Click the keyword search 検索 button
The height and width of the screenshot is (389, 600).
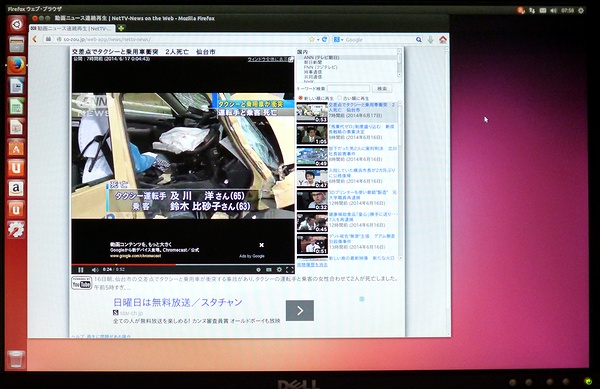[x=382, y=88]
